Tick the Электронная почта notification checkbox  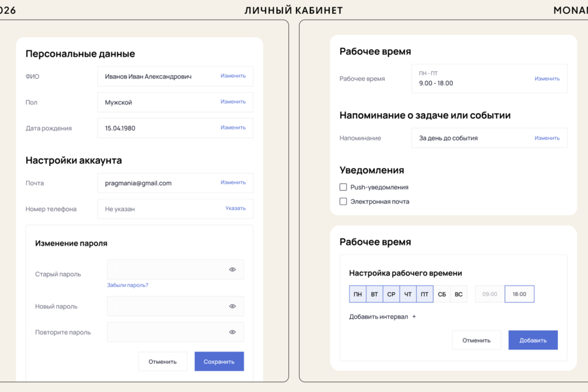click(x=343, y=201)
